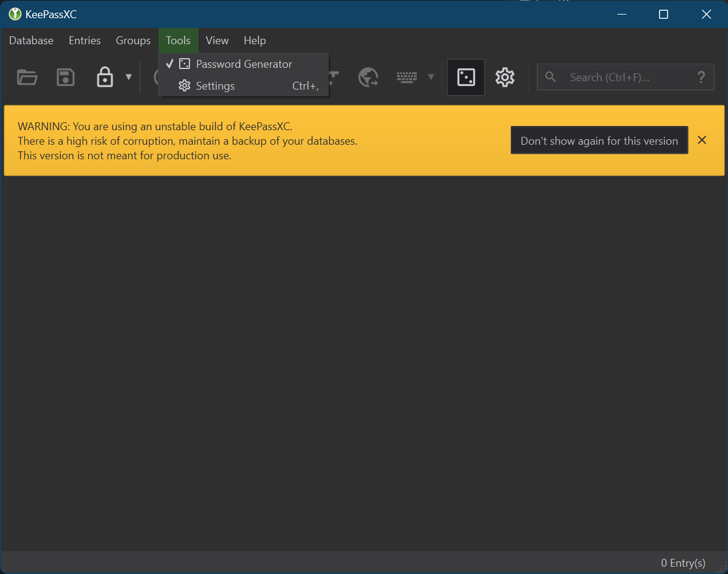Open the Auto-Type dropdown arrow
The width and height of the screenshot is (728, 574).
pyautogui.click(x=430, y=77)
